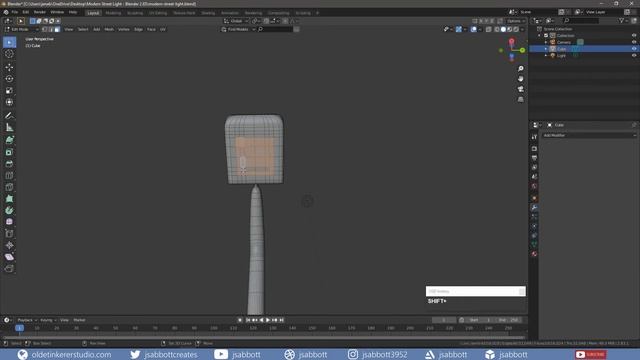The width and height of the screenshot is (640, 360).
Task: Select the Move tool
Action: coord(9,67)
